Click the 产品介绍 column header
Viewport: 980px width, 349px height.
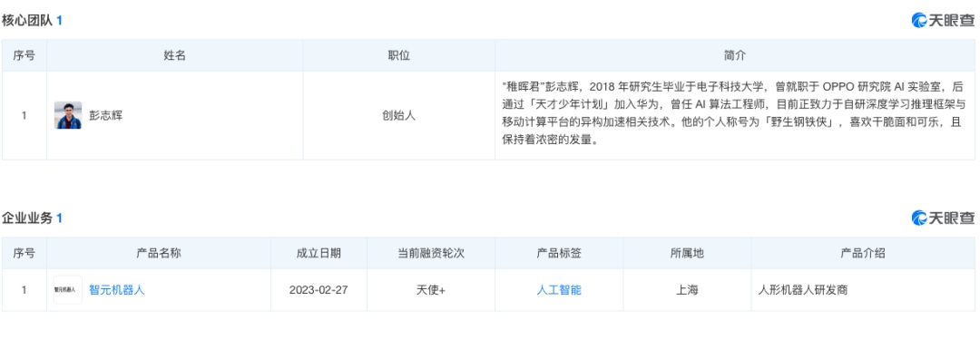coord(863,253)
